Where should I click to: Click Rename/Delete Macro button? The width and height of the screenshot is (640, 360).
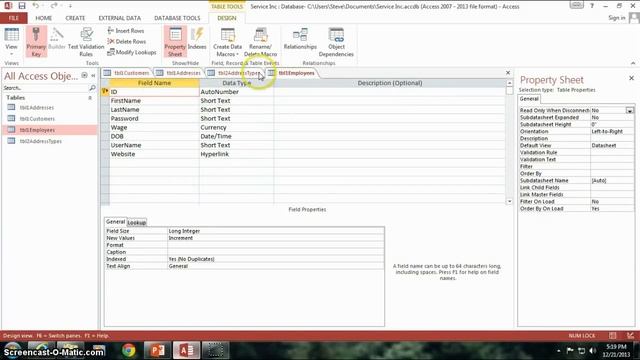pyautogui.click(x=260, y=42)
